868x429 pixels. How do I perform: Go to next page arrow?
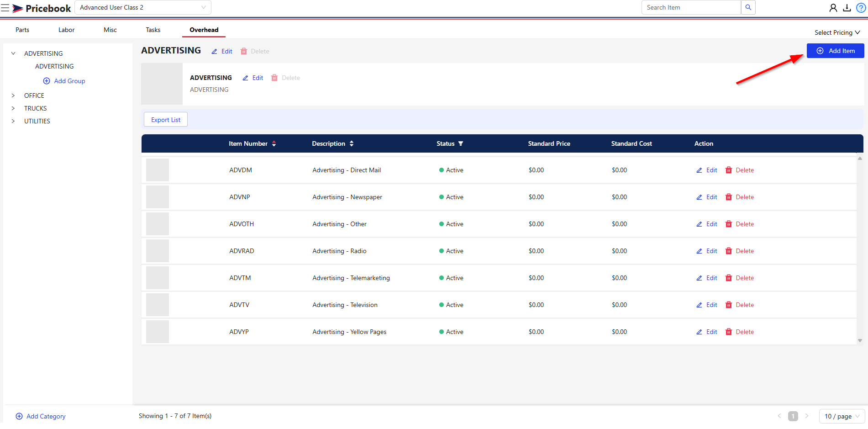point(807,416)
